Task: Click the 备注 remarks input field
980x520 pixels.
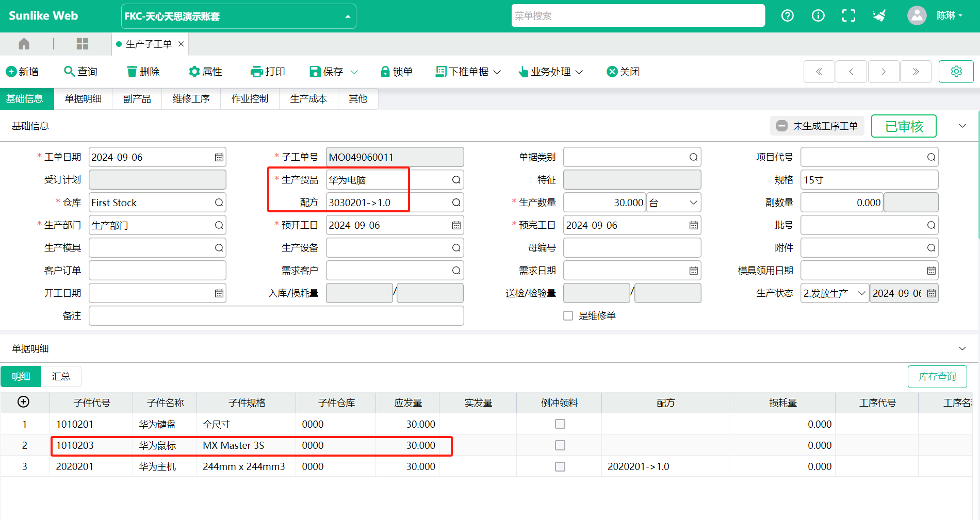Action: point(276,316)
